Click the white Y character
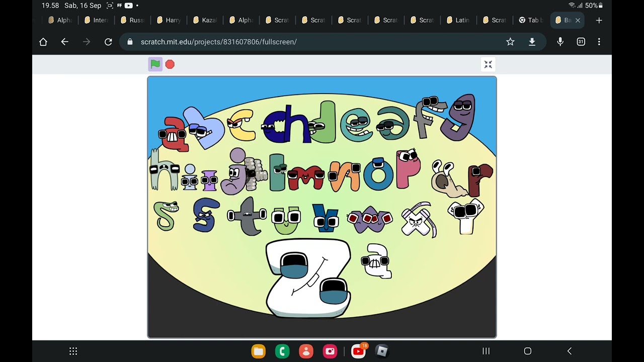The image size is (644, 362). coord(466,216)
